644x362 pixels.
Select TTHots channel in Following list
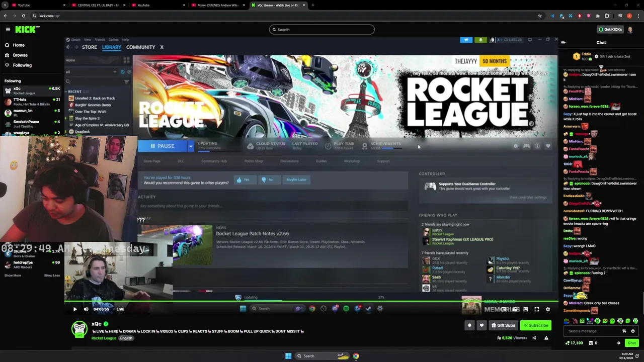coord(32,102)
